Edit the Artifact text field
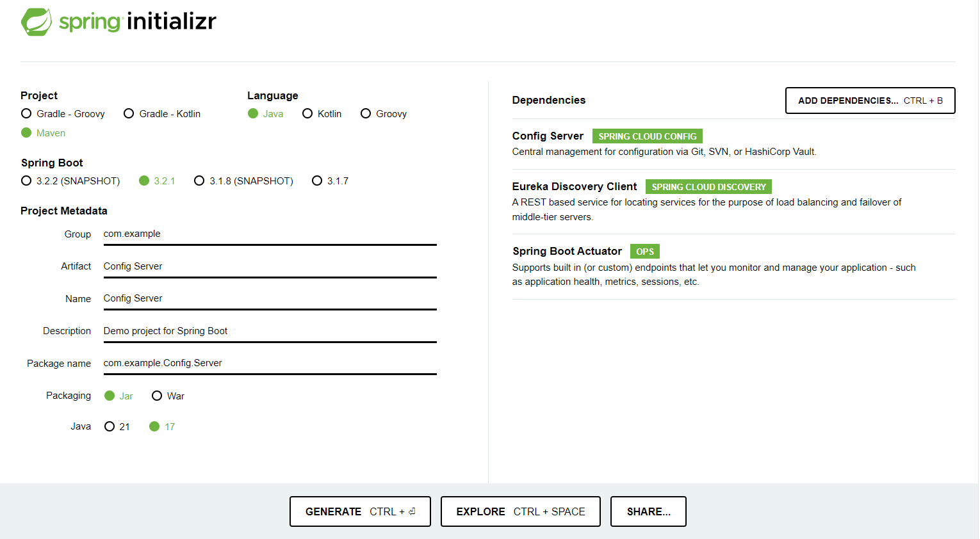Viewport: 980px width, 539px height. click(x=269, y=266)
